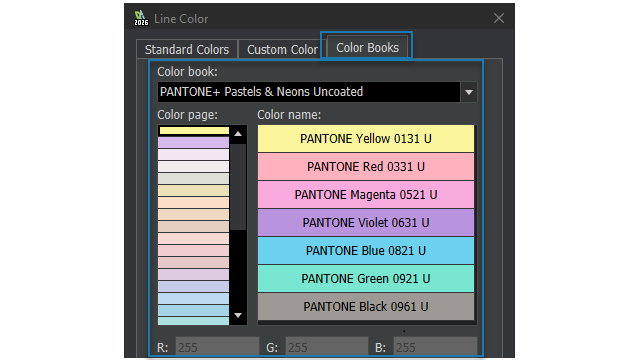
Task: Select PANTONE Black 0961 U swatch
Action: [x=366, y=307]
